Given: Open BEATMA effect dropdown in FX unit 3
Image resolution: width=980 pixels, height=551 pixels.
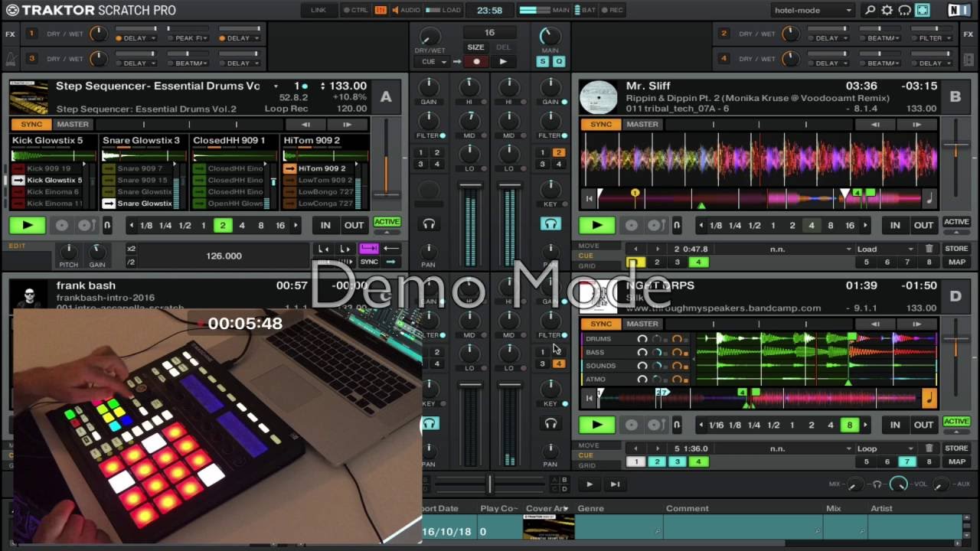Looking at the screenshot, I should (x=188, y=63).
